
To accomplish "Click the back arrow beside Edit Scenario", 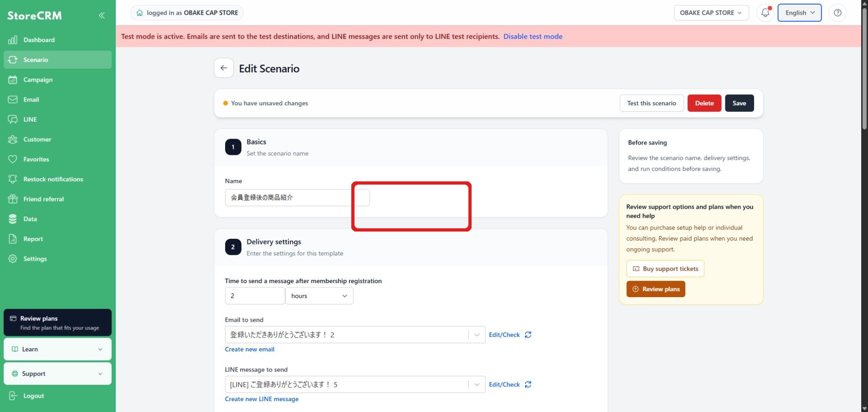I will tap(224, 68).
